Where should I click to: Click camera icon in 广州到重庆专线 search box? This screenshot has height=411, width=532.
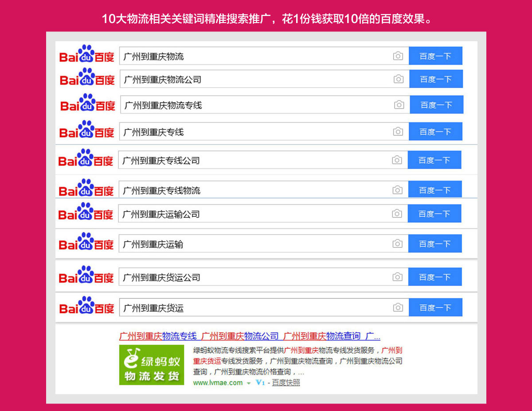tap(398, 132)
